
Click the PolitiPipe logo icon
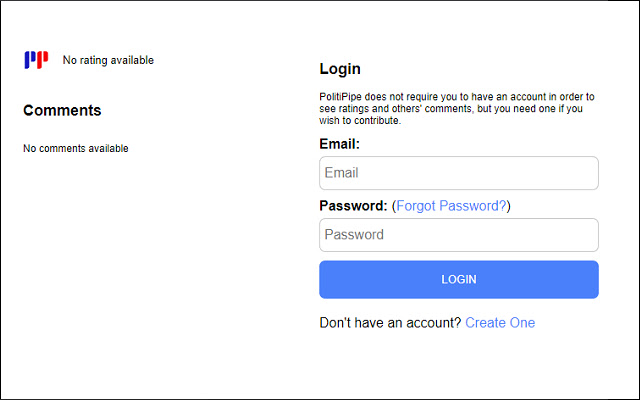[36, 60]
